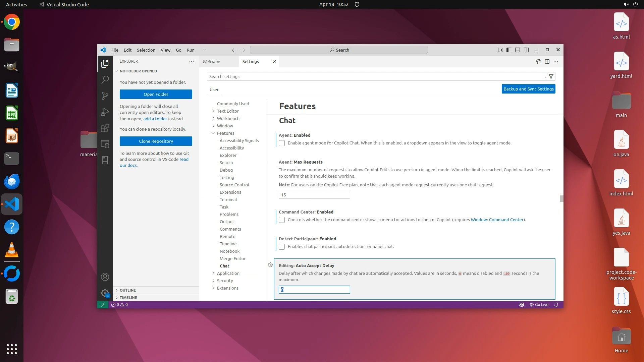Click the Manage gear icon in the activity bar

pyautogui.click(x=105, y=293)
